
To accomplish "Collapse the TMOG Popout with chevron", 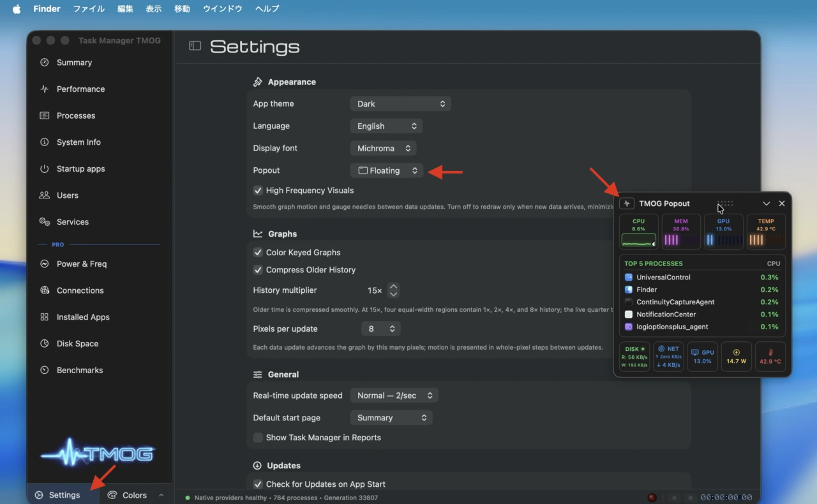I will (x=767, y=204).
